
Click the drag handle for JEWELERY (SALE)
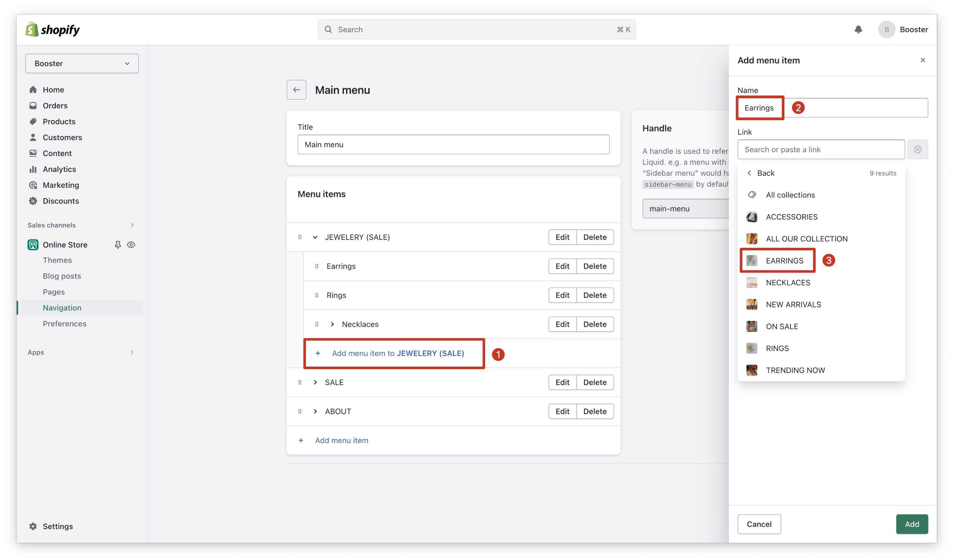click(300, 237)
